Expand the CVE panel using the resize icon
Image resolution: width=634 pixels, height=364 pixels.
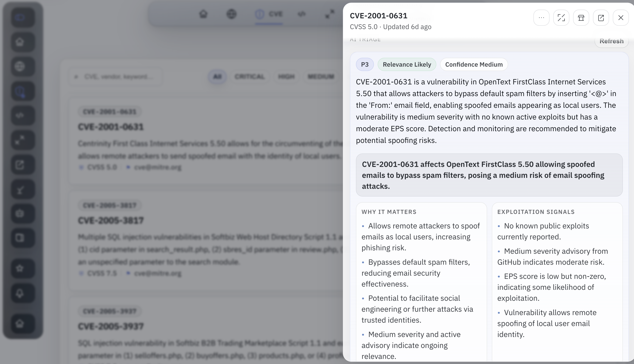[561, 18]
